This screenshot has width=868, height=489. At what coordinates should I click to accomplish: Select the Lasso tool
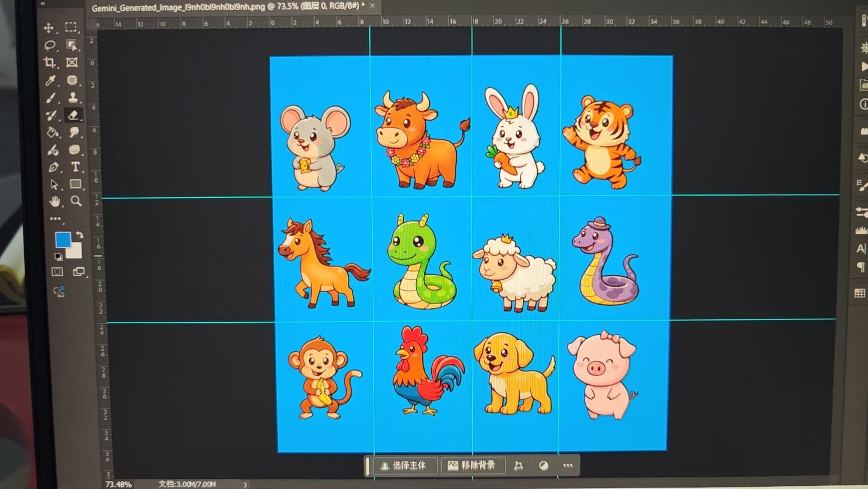pyautogui.click(x=50, y=45)
